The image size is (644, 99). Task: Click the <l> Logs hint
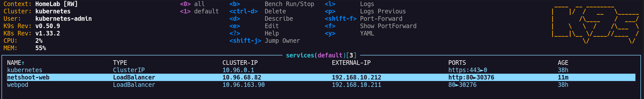pos(349,4)
